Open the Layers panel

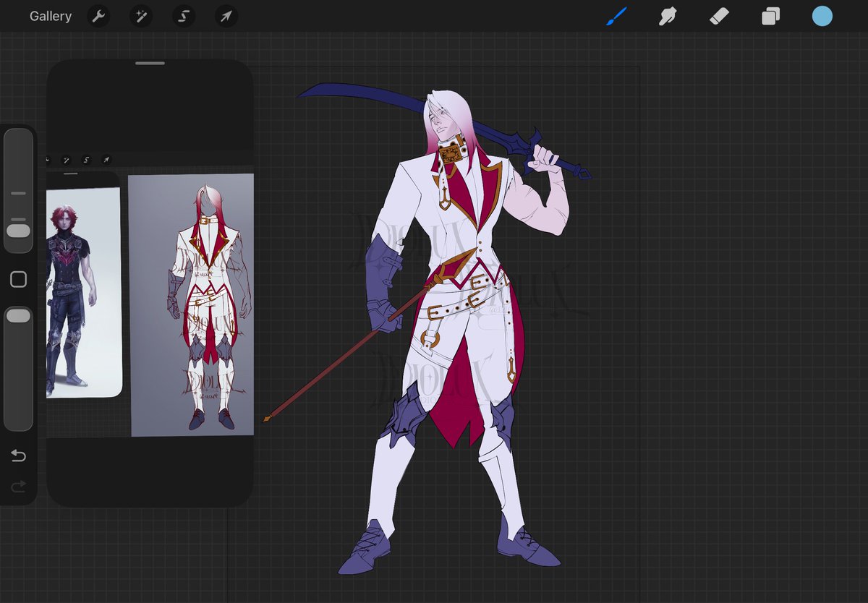771,16
